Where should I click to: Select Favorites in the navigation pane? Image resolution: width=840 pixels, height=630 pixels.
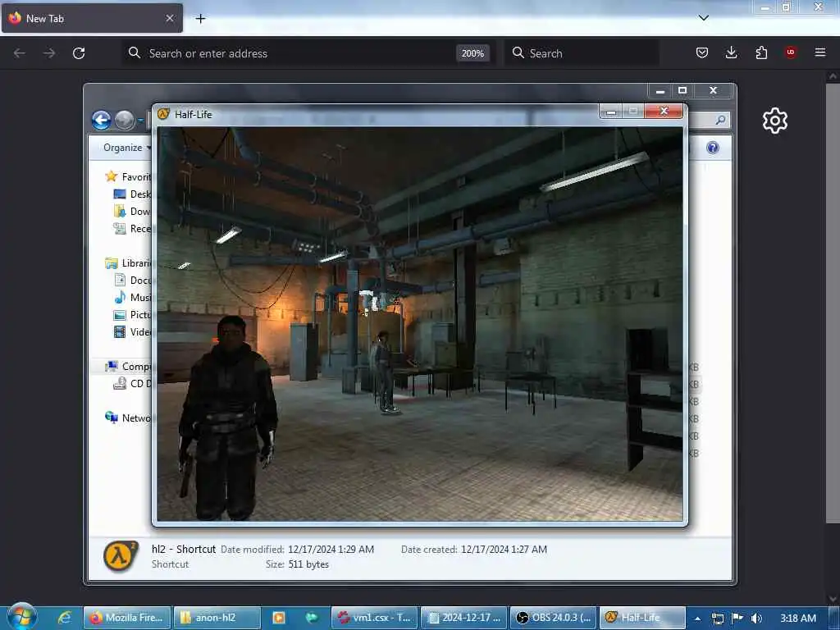tap(129, 177)
